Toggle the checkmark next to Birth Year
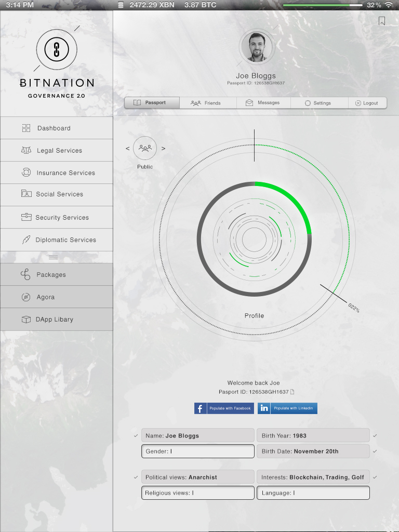399x532 pixels. (x=375, y=435)
